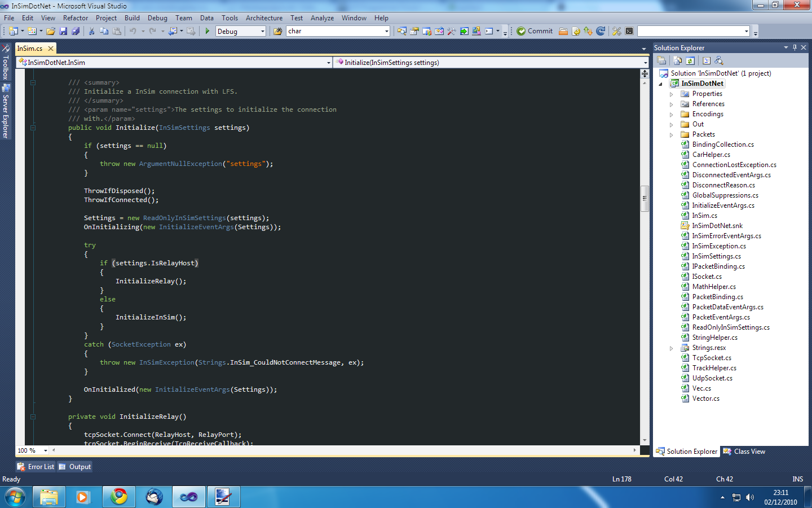Expand the Packets folder
Viewport: 812px width, 508px height.
click(x=671, y=135)
